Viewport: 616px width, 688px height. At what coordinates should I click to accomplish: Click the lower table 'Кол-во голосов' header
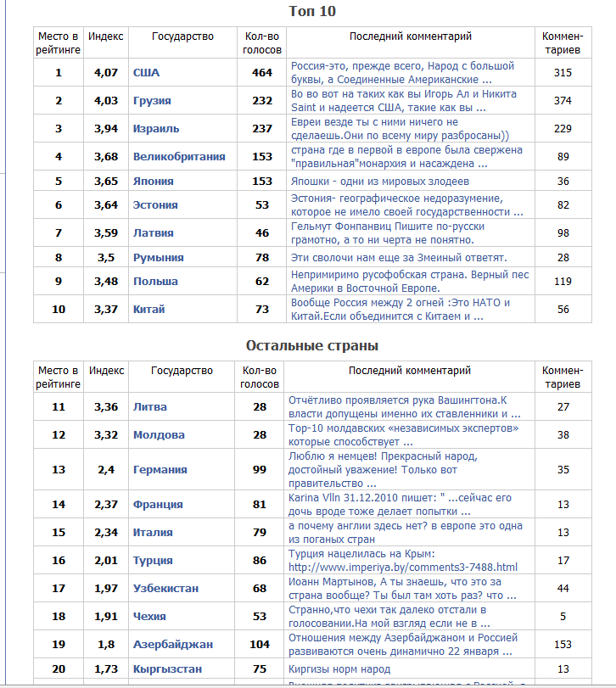pyautogui.click(x=260, y=377)
